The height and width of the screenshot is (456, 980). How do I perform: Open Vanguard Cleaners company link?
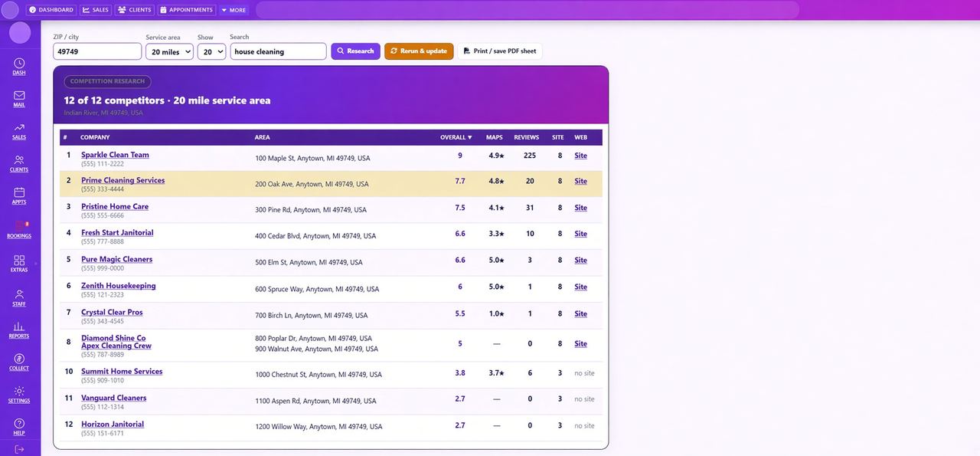pos(113,398)
